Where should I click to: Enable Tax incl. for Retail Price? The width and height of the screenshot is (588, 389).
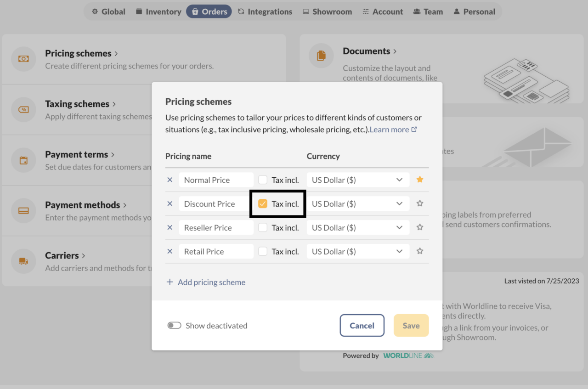[263, 252]
